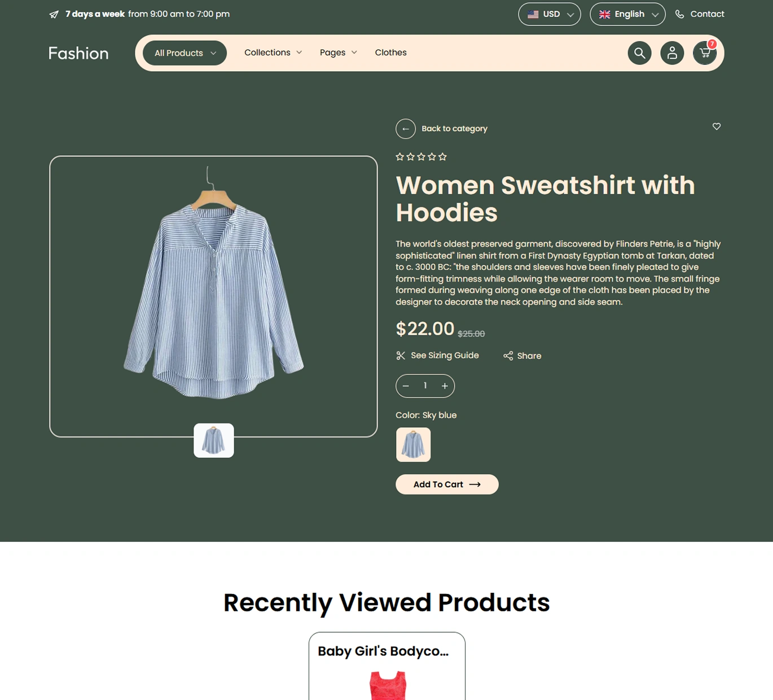Click the back arrow circle icon
The image size is (773, 700).
point(406,129)
